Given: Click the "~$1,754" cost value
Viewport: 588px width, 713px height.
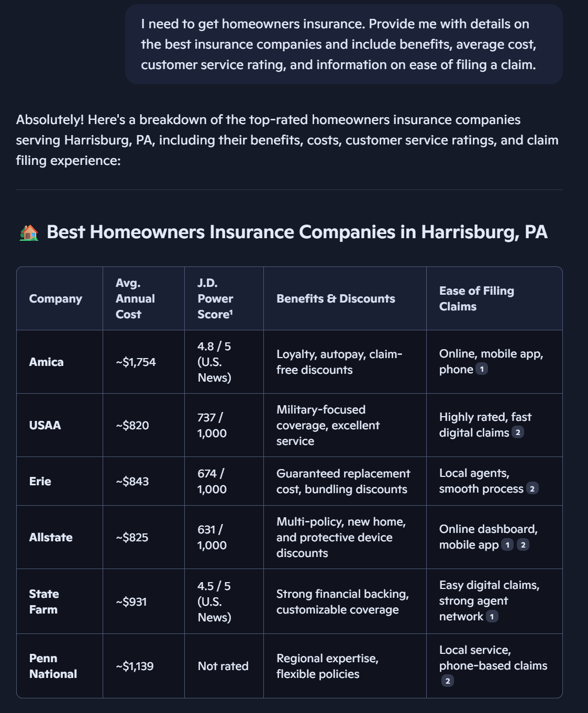Looking at the screenshot, I should tap(136, 362).
